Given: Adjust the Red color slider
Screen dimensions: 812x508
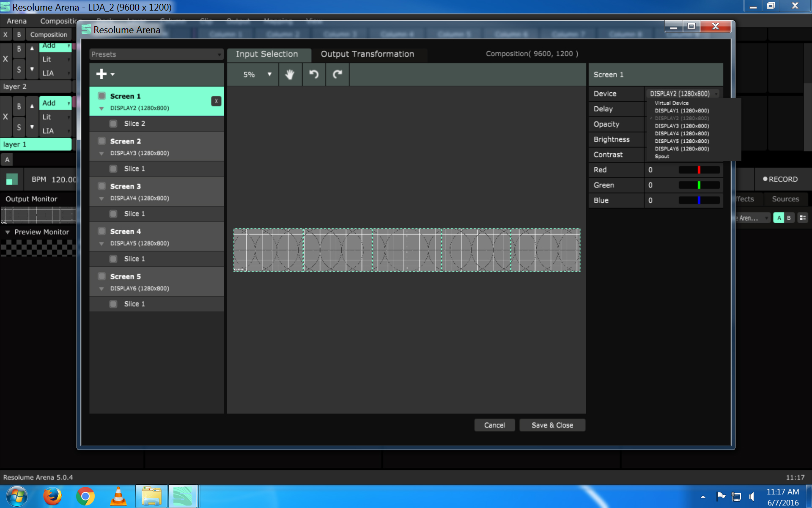Looking at the screenshot, I should (699, 170).
